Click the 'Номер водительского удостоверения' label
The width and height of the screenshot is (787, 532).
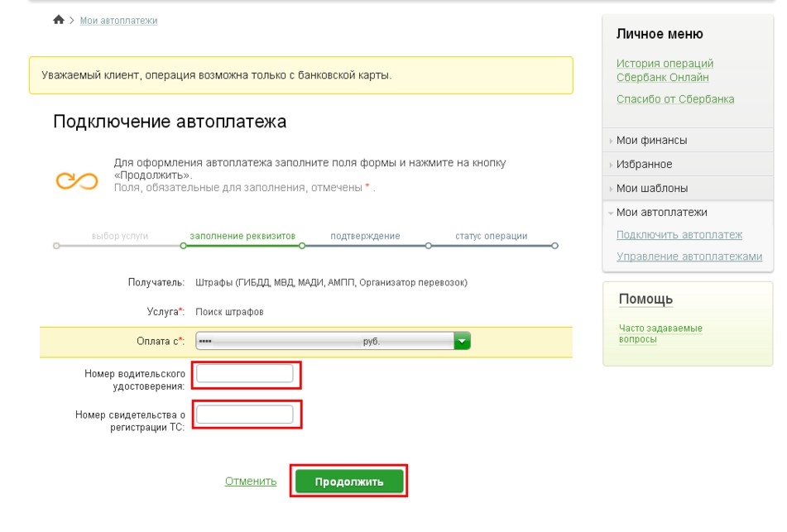135,380
